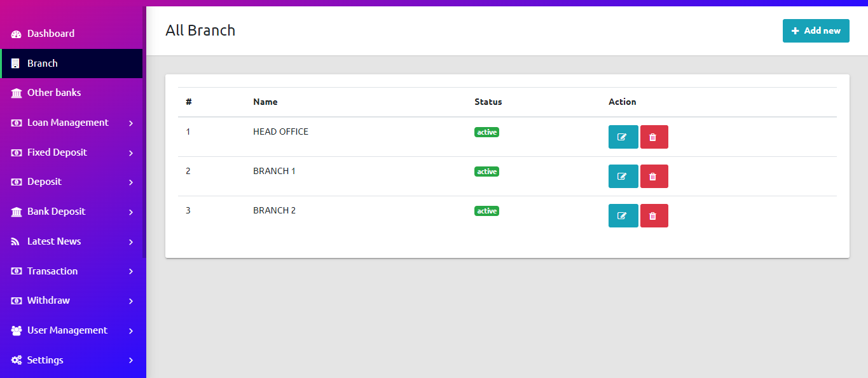Image resolution: width=868 pixels, height=378 pixels.
Task: Click the active status badge for HEAD OFFICE
Action: [x=486, y=132]
